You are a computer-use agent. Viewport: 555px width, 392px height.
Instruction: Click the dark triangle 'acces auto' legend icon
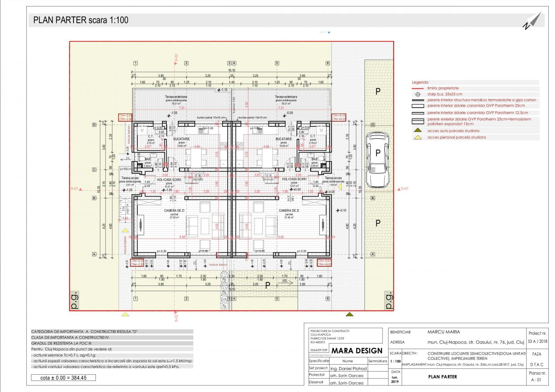[418, 131]
